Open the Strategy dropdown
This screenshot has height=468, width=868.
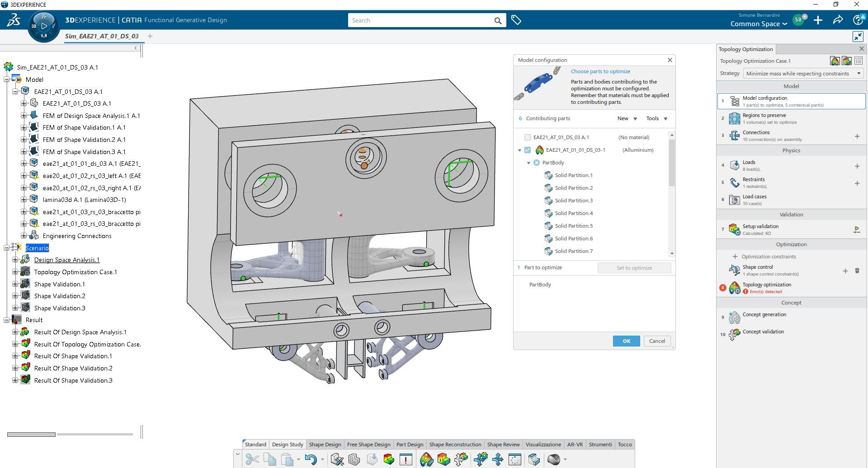pyautogui.click(x=803, y=73)
